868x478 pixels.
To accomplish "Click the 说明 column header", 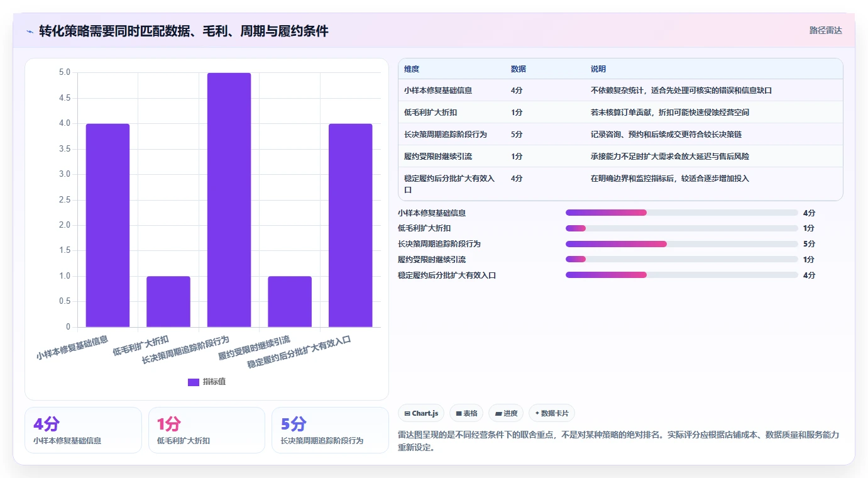I will (x=598, y=69).
